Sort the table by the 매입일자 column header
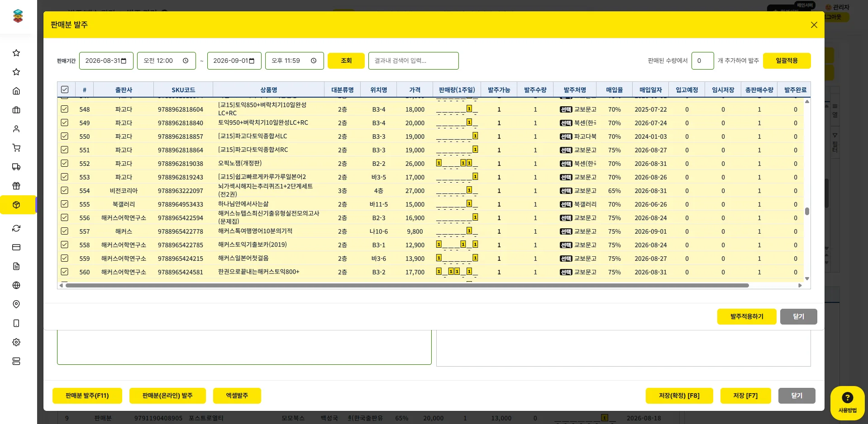868x424 pixels. (x=650, y=90)
